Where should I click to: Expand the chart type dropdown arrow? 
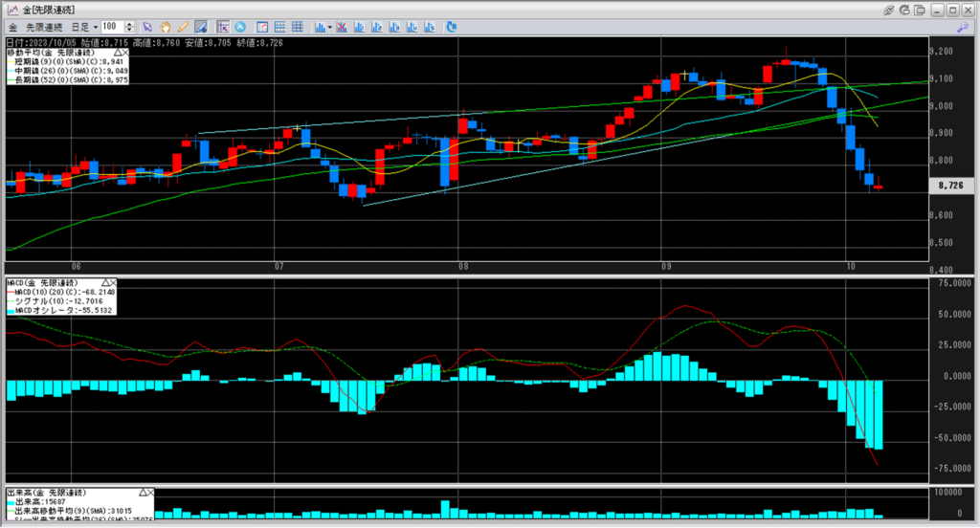pos(326,27)
